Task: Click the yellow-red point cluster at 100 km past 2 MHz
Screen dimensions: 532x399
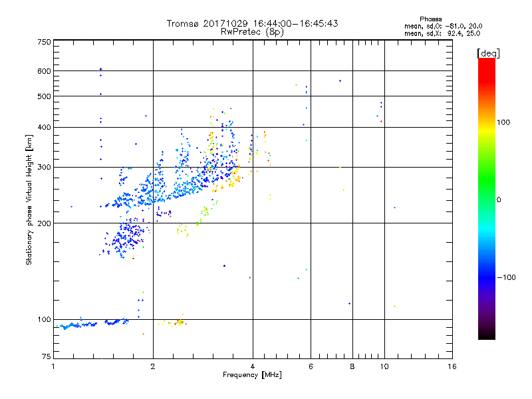Action: [x=173, y=322]
